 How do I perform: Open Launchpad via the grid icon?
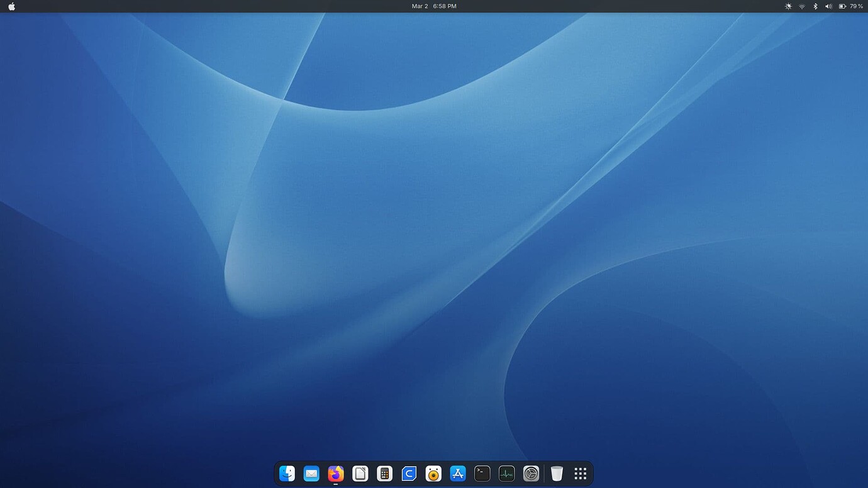point(579,474)
